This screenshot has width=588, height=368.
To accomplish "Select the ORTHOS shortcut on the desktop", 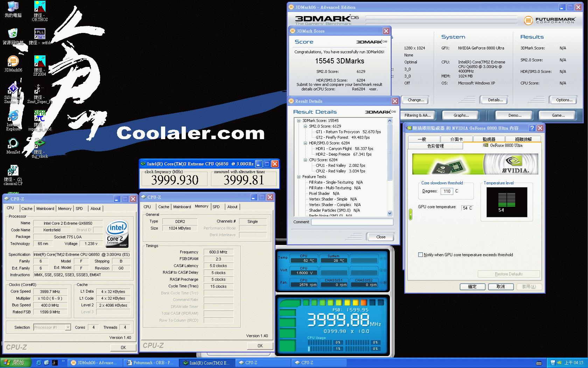I will coord(40,11).
